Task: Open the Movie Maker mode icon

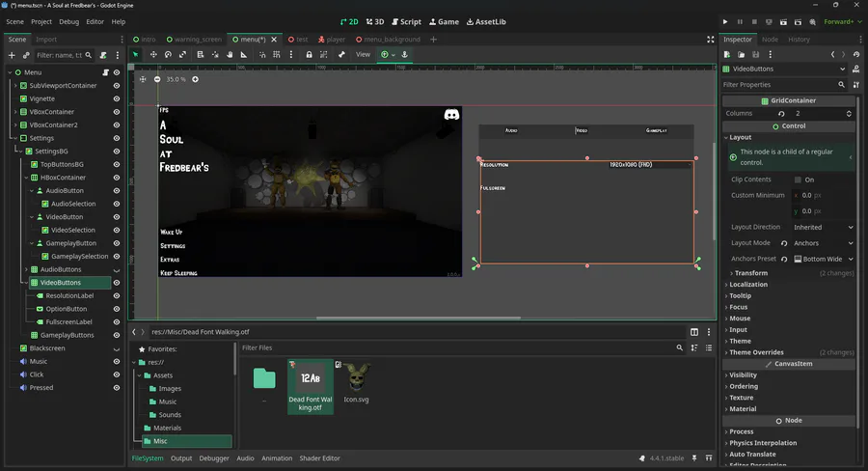Action: click(812, 21)
